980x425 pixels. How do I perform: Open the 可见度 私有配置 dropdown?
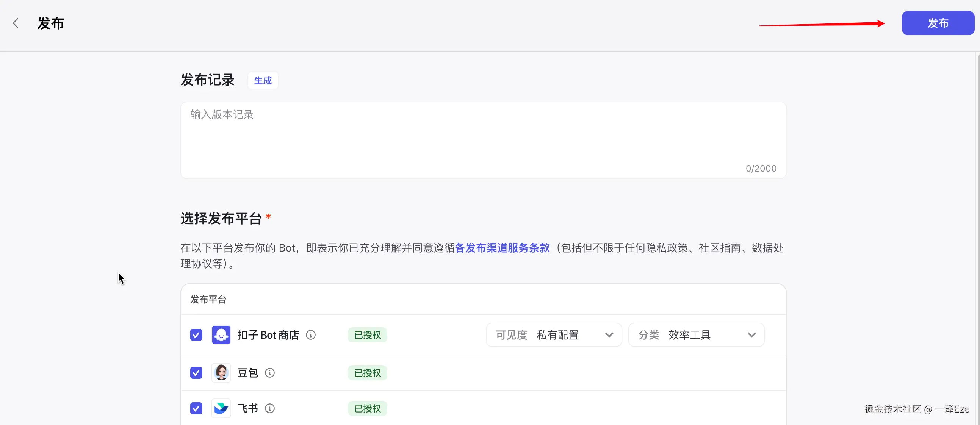(554, 335)
